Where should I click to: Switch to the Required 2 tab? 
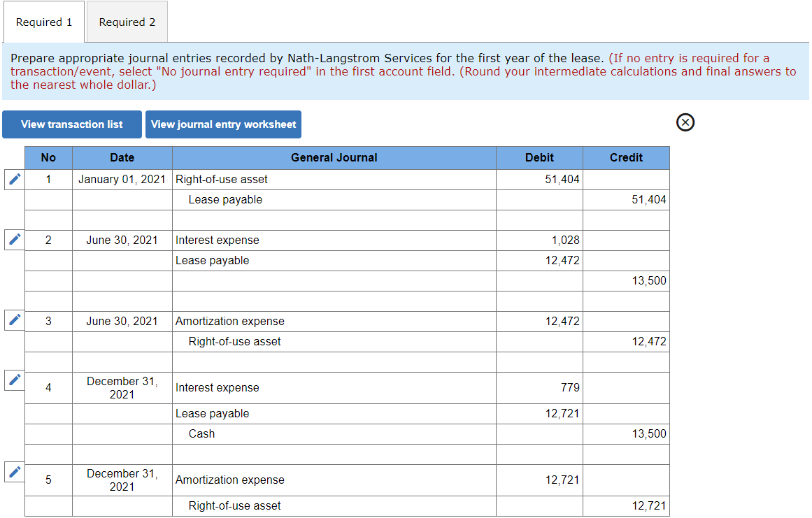click(127, 22)
